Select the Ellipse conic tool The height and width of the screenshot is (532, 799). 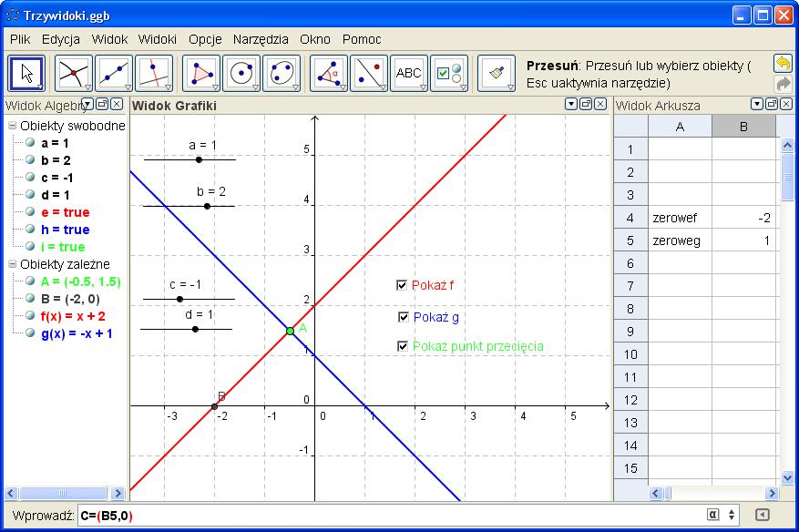pyautogui.click(x=282, y=74)
